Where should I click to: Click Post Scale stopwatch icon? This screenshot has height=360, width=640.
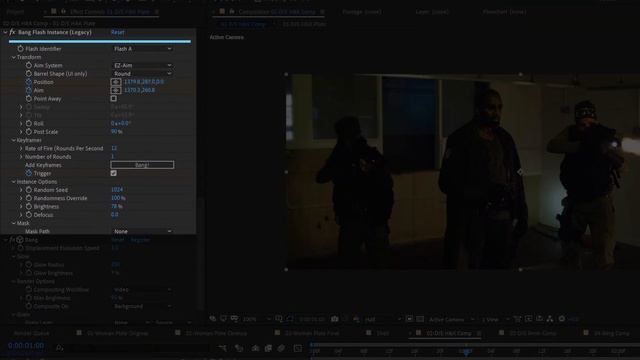point(29,132)
